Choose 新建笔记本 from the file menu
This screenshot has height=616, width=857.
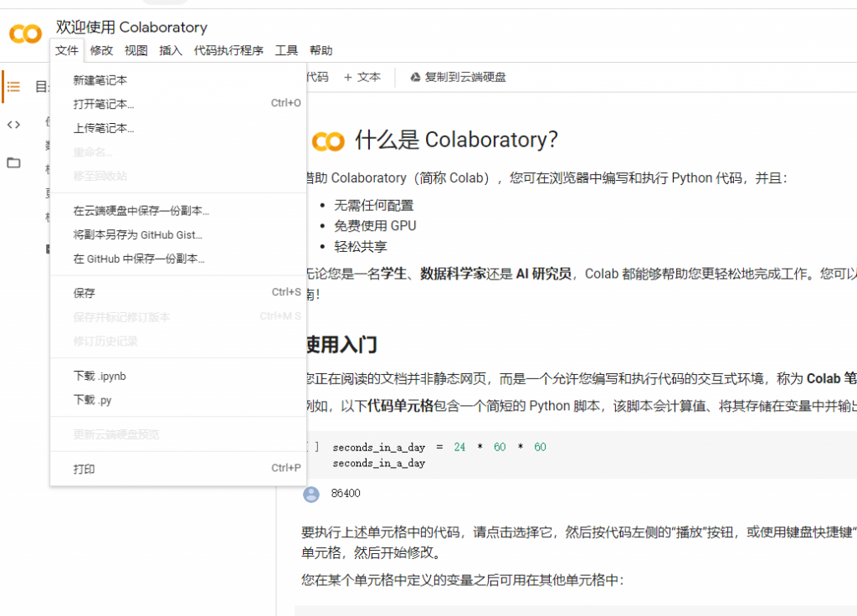click(178, 80)
